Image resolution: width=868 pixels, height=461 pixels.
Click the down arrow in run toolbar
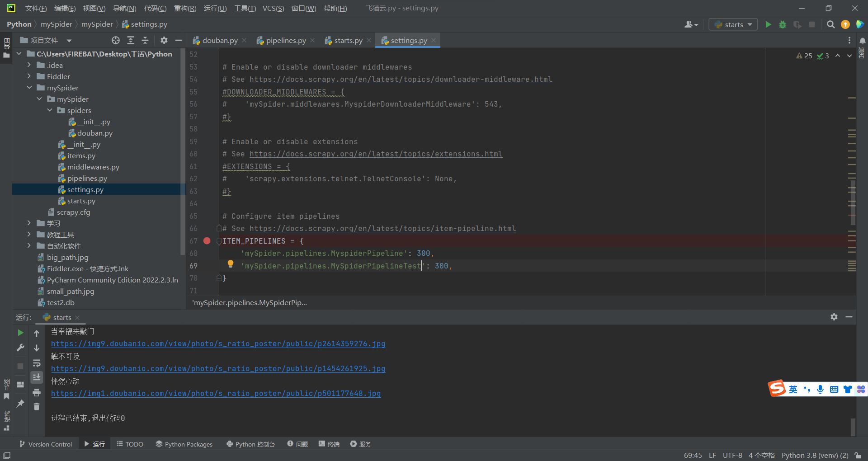point(37,348)
